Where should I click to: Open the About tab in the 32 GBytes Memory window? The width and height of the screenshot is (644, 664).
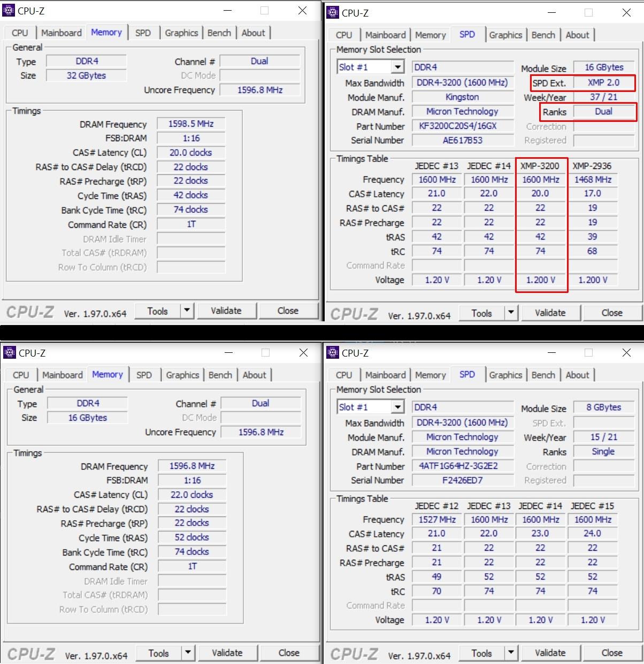253,33
